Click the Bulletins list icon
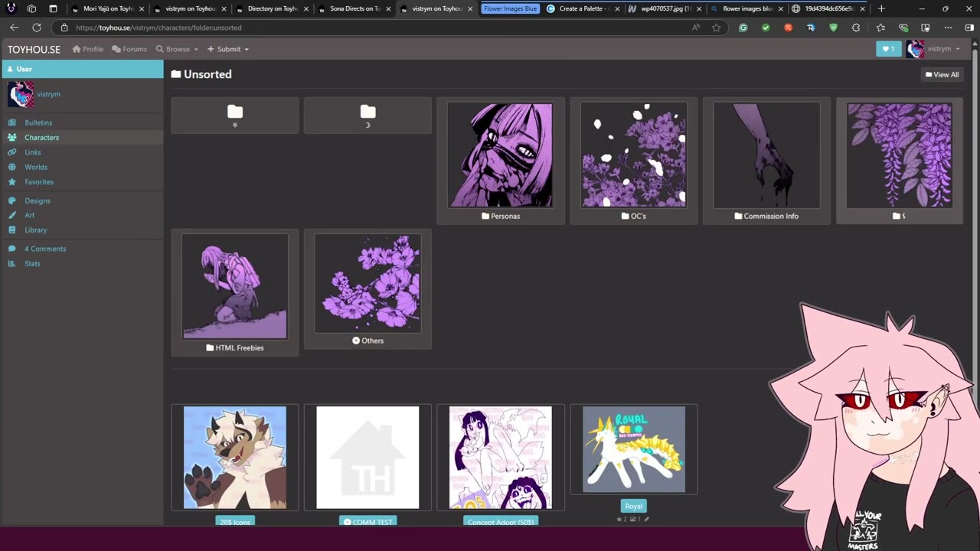980x551 pixels. (x=11, y=122)
